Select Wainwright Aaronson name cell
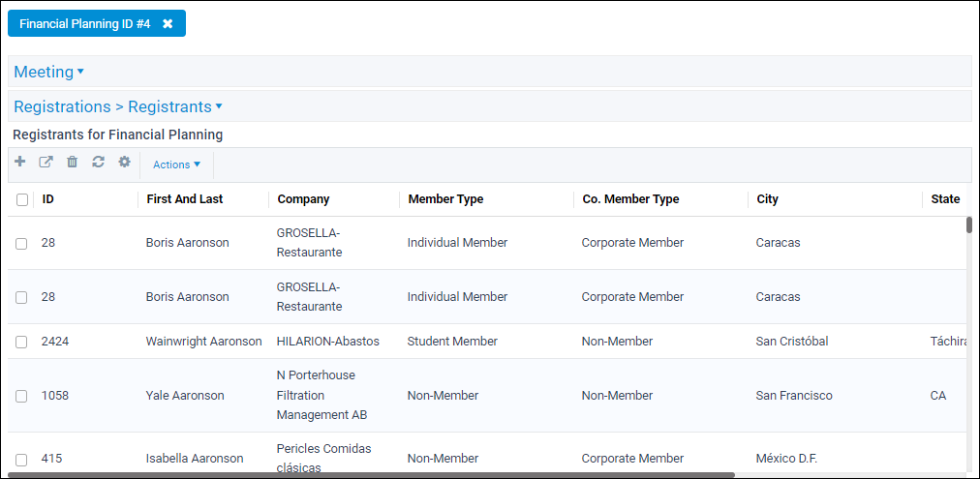Screen dimensions: 980x479 [203, 342]
